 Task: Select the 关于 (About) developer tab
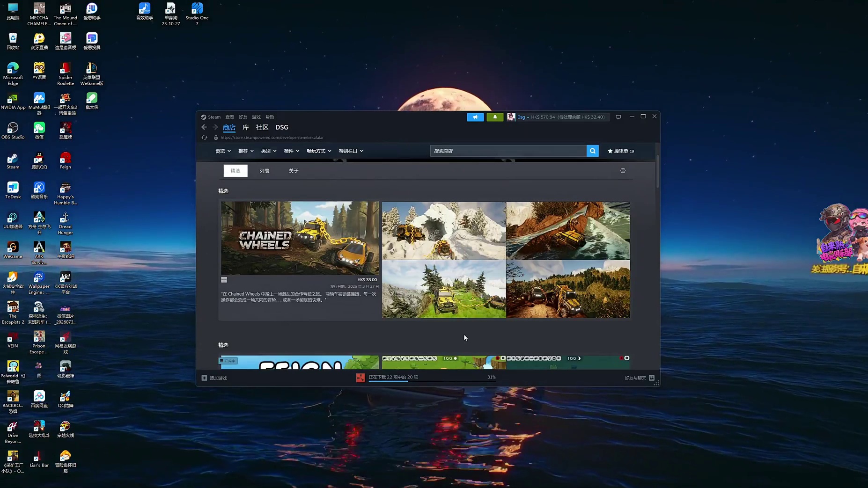294,171
